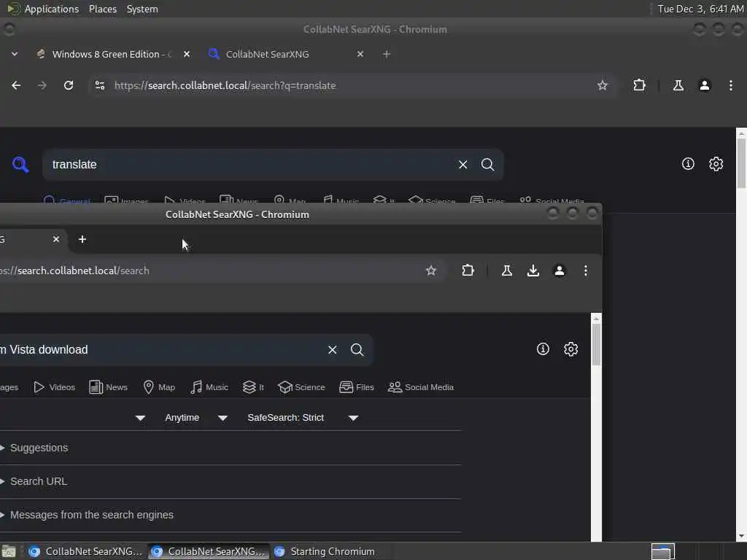Open info icon in front SearXNG page

tap(543, 349)
